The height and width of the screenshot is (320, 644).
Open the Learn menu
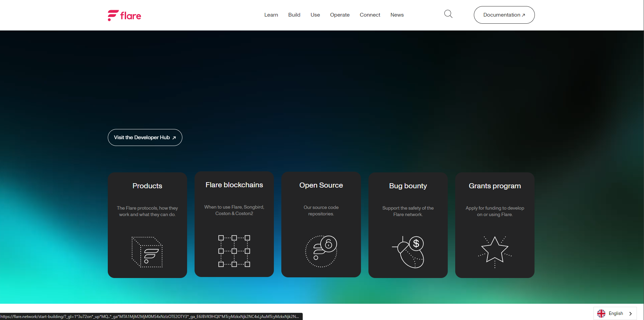[x=271, y=15]
